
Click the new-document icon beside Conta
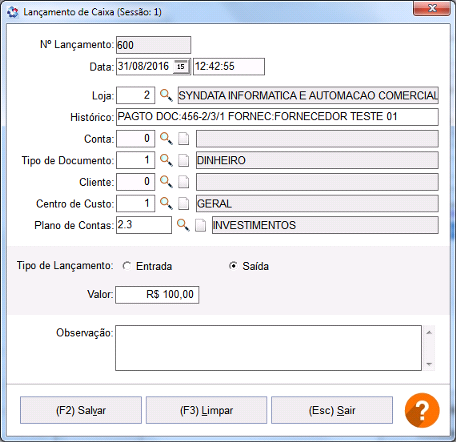183,139
